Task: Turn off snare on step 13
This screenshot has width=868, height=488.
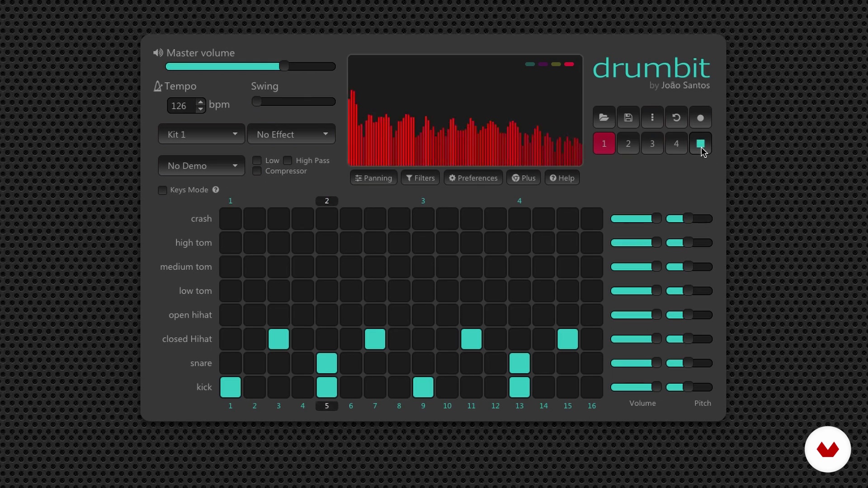Action: pos(519,363)
